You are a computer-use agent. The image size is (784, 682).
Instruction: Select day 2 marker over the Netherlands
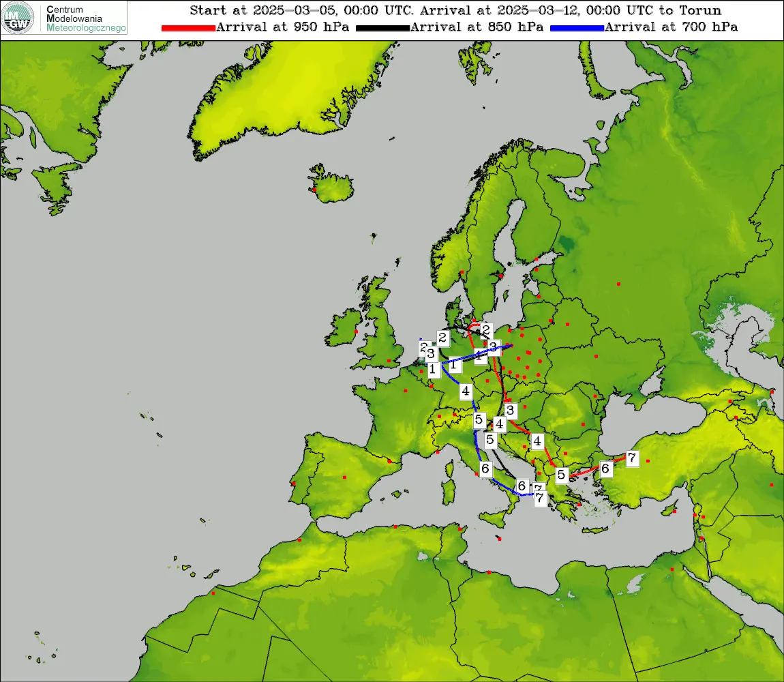click(442, 338)
